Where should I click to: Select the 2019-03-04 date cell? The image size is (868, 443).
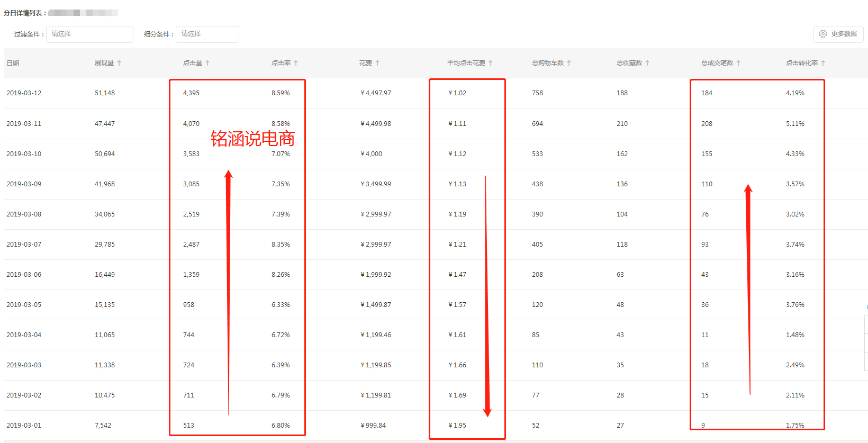pos(24,335)
